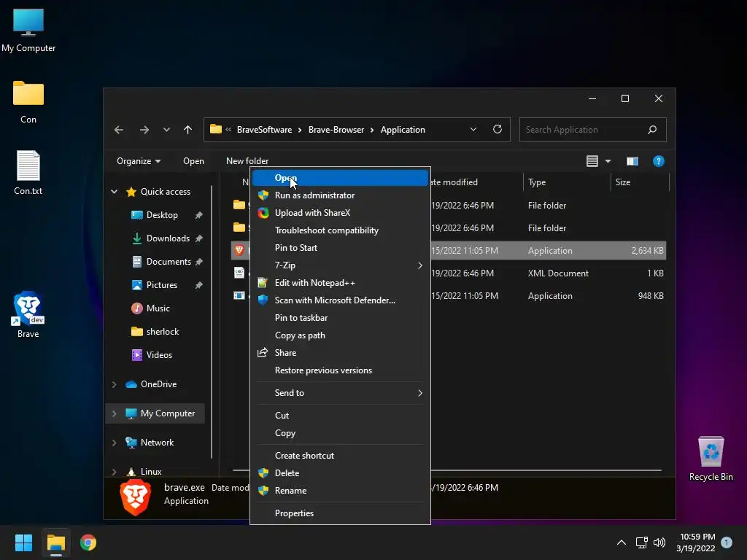Open Explorer help icon
747x560 pixels.
tap(659, 161)
